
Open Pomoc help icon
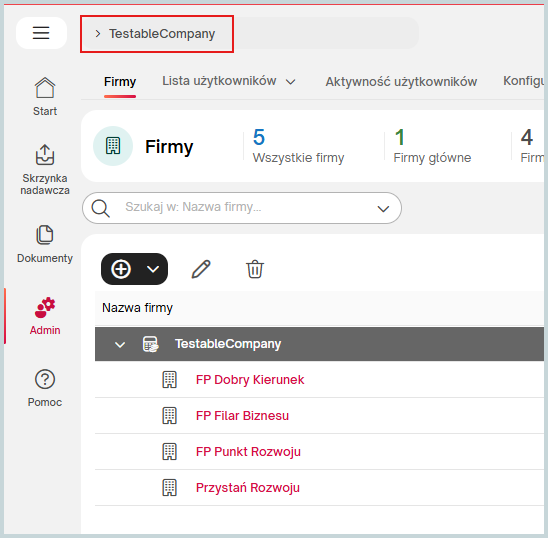click(45, 379)
